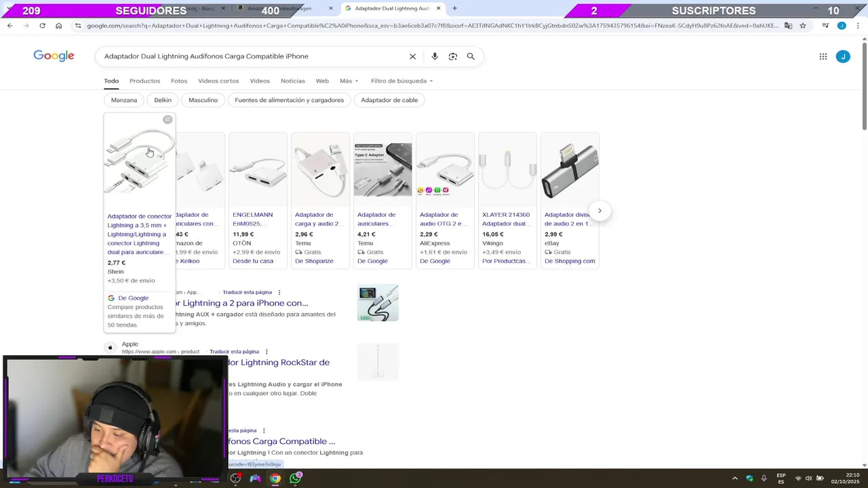Expand Filtro de búsqueda dropdown

401,81
